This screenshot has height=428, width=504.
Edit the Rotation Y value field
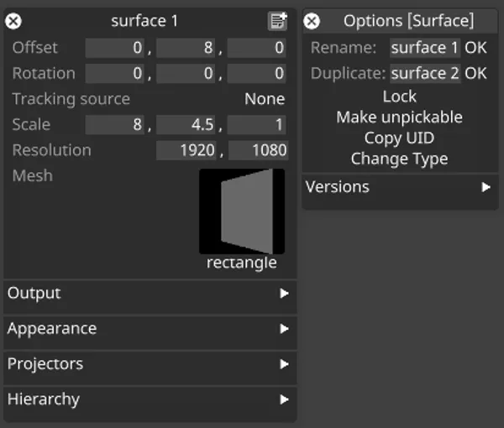click(x=186, y=74)
